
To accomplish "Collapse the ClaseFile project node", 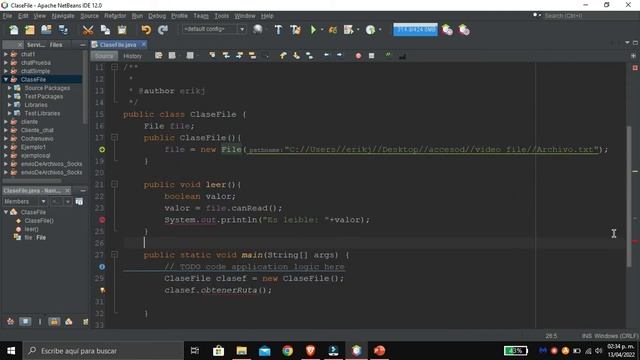I will (6, 80).
